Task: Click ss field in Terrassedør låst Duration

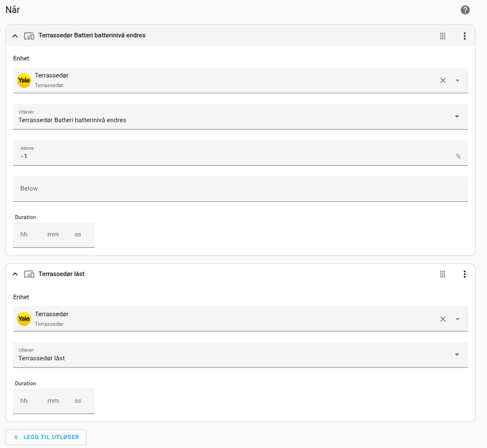Action: [78, 401]
